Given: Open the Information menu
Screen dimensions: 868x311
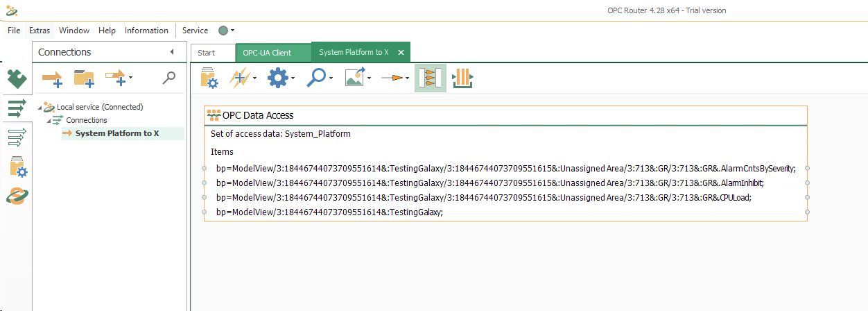Looking at the screenshot, I should click(146, 31).
